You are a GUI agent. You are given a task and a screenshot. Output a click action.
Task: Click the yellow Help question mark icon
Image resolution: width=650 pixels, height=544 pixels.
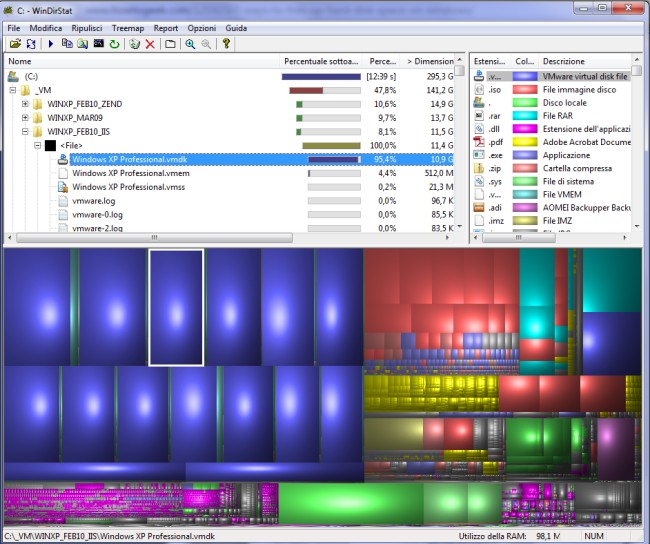(226, 44)
